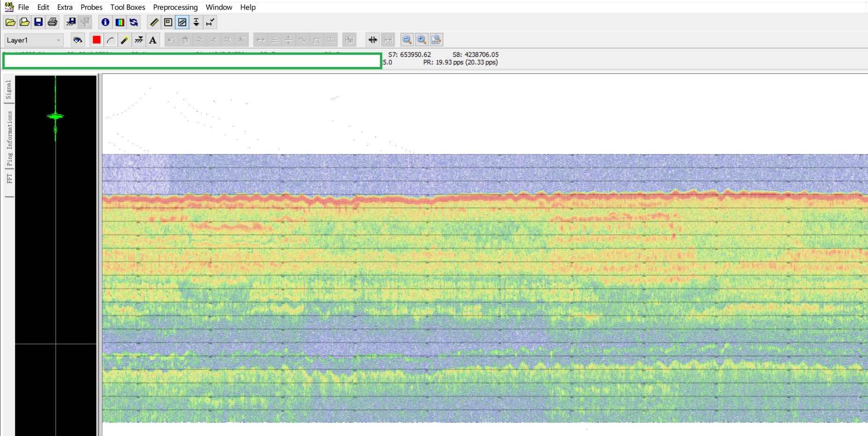
Task: Open the Layer1 dropdown
Action: click(34, 40)
